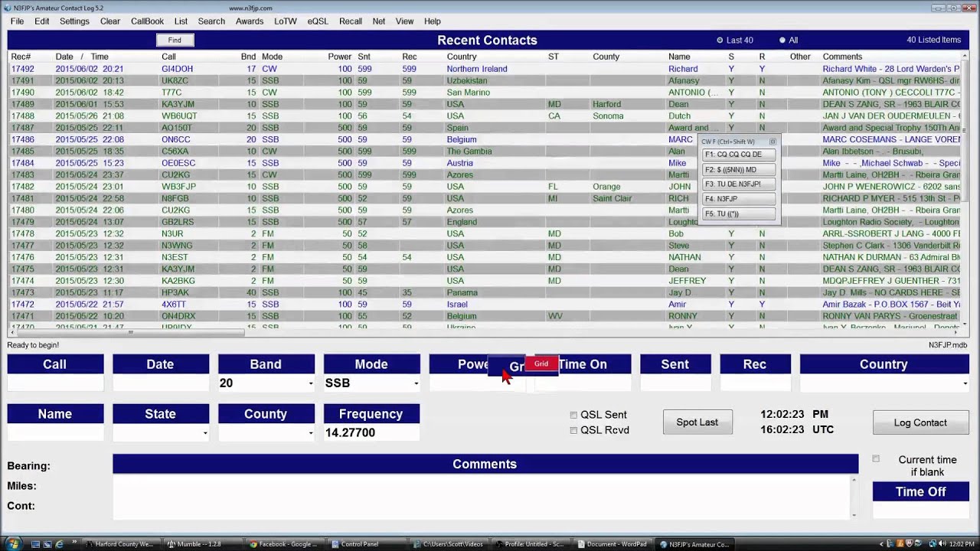Tick the QSL Sent checkbox
Image resolution: width=980 pixels, height=551 pixels.
573,415
